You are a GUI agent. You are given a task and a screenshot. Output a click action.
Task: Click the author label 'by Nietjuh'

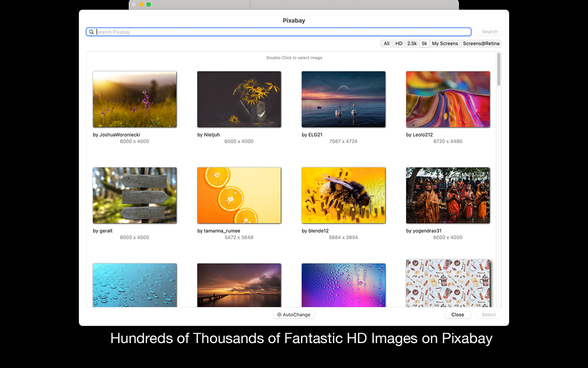click(209, 135)
